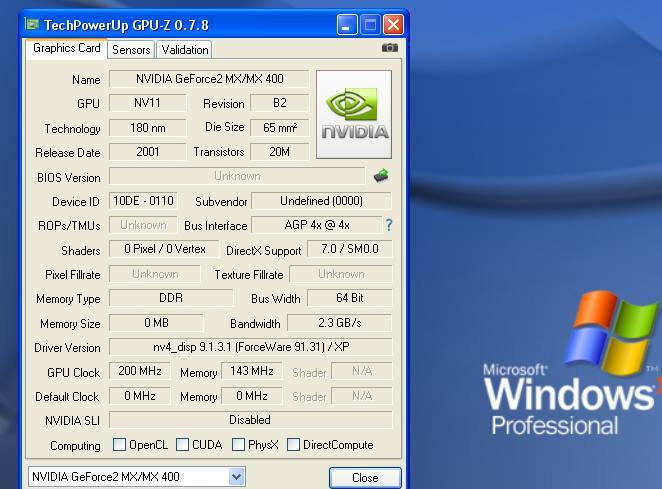The width and height of the screenshot is (662, 489).
Task: Click the Default Clock Shader N/A field
Action: 362,396
